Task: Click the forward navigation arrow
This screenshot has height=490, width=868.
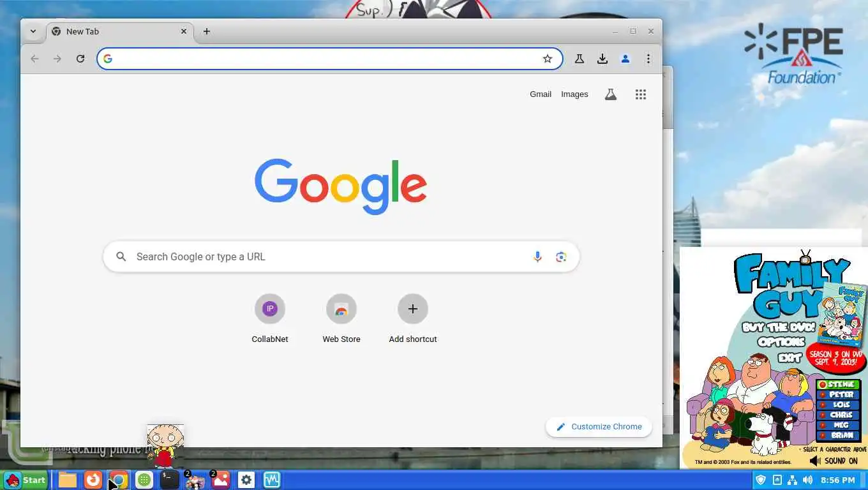Action: click(57, 59)
